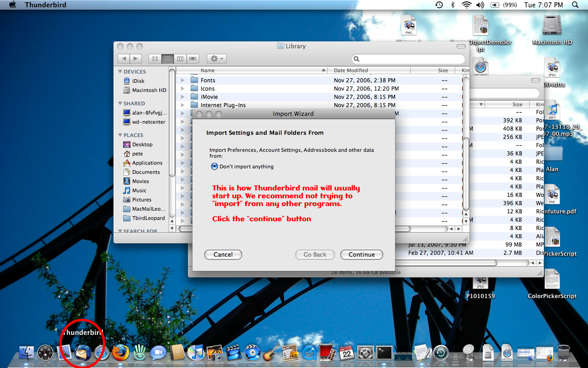
Task: Expand the Internet Plug-Ins folder
Action: [x=182, y=105]
